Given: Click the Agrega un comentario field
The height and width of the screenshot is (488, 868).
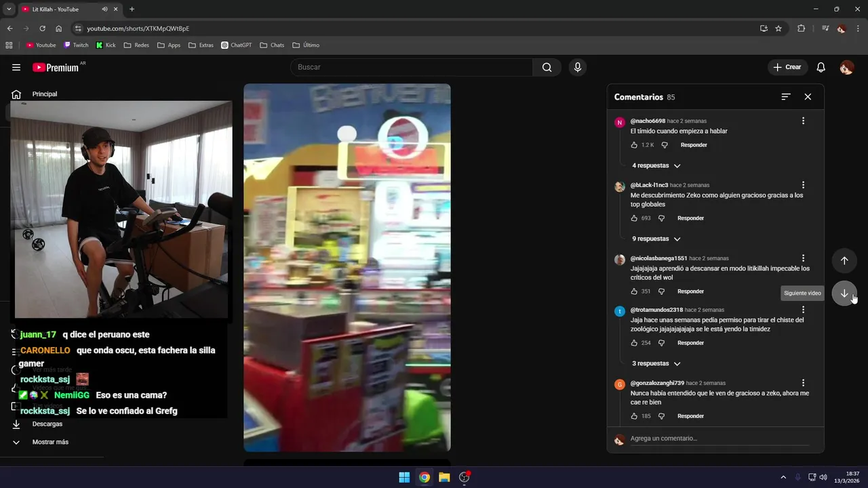Looking at the screenshot, I should (719, 439).
